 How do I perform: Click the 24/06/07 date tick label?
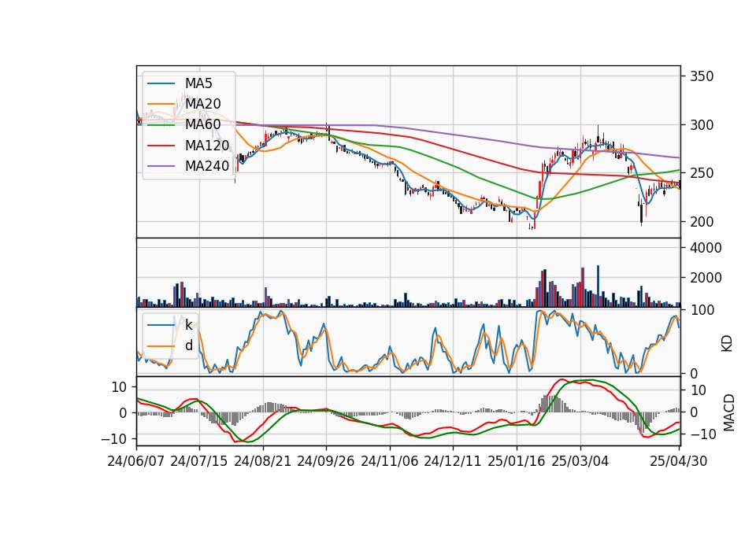[136, 462]
